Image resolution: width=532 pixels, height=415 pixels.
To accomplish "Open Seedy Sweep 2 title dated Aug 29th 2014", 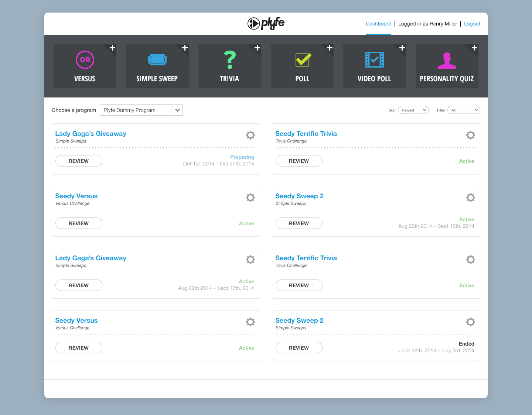I will coord(300,196).
